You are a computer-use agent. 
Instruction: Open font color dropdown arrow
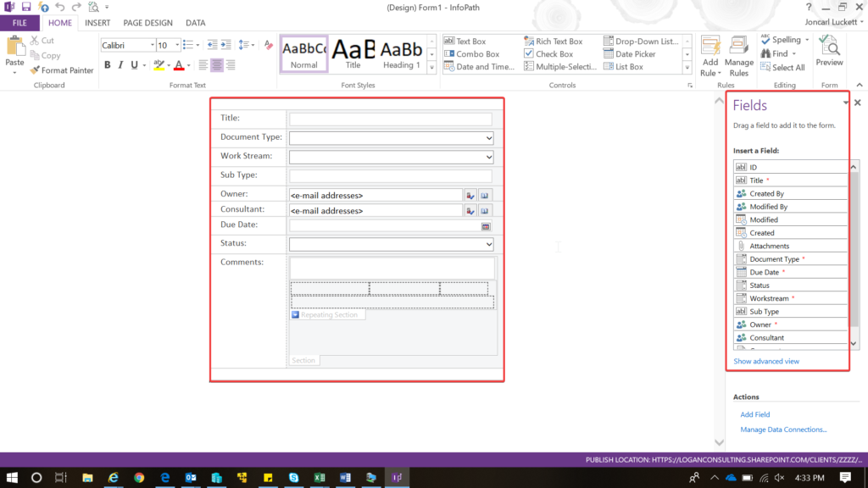click(189, 65)
